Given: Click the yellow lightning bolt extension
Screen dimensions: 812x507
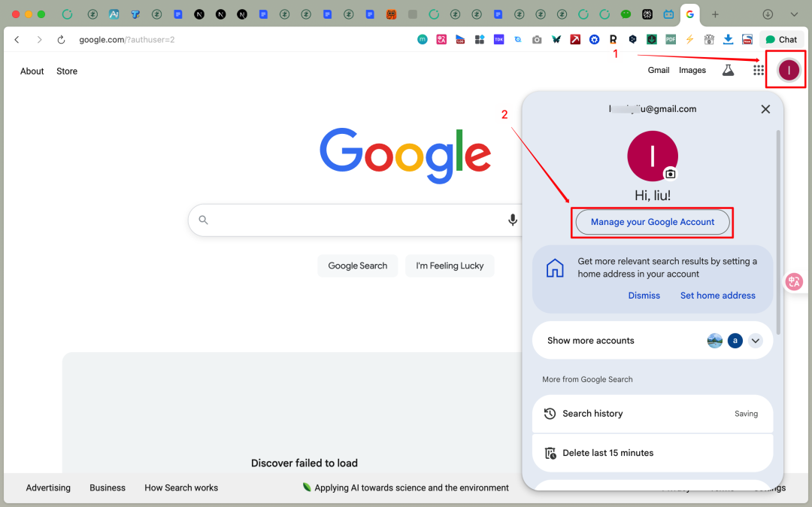Looking at the screenshot, I should point(689,39).
